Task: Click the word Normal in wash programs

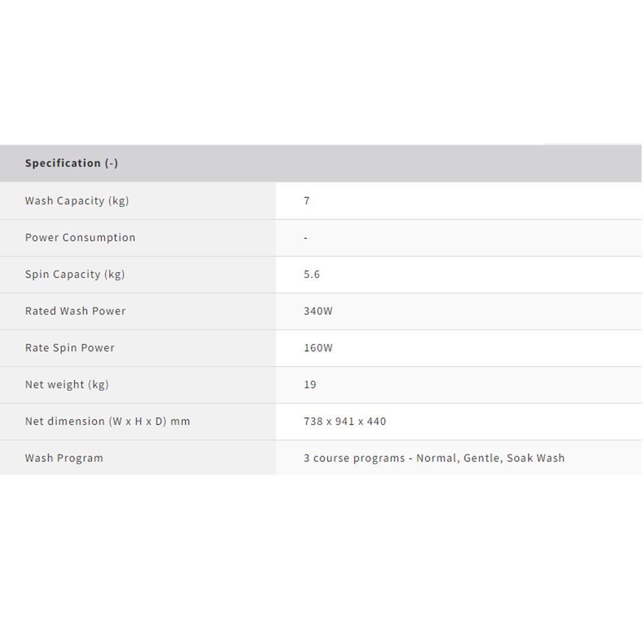Action: [x=436, y=459]
